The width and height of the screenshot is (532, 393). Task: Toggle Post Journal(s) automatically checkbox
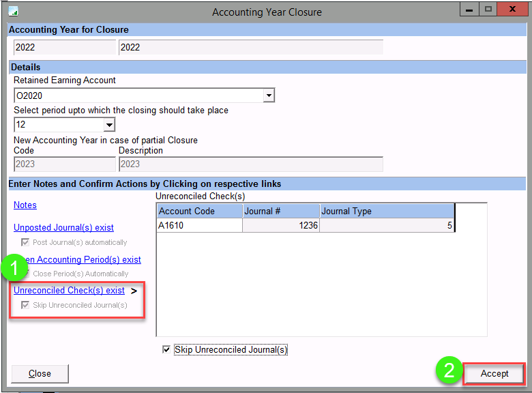26,242
